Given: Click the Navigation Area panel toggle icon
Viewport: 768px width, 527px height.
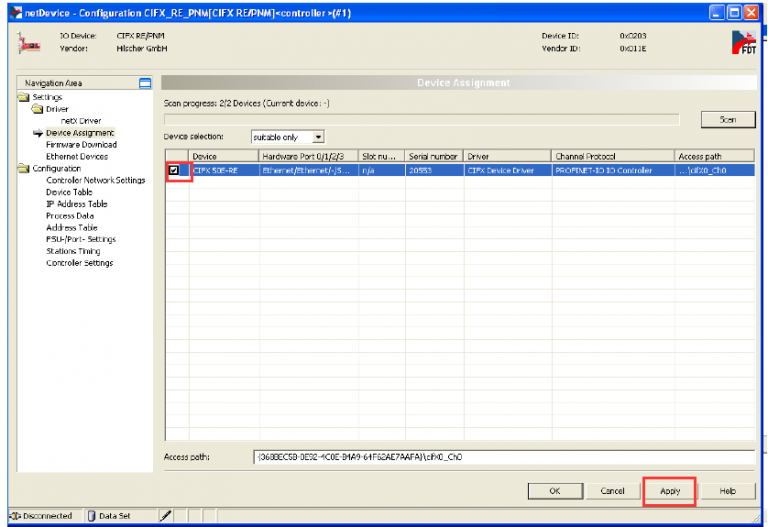Looking at the screenshot, I should coord(144,84).
